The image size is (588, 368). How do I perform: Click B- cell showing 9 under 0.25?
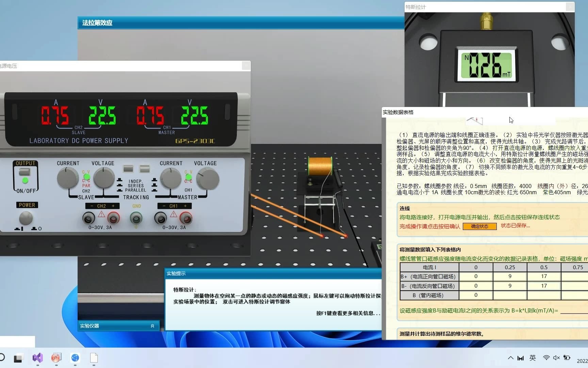pyautogui.click(x=510, y=286)
